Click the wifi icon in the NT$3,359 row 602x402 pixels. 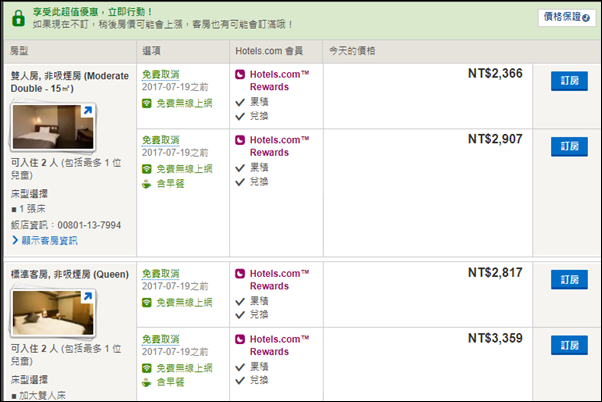[146, 367]
